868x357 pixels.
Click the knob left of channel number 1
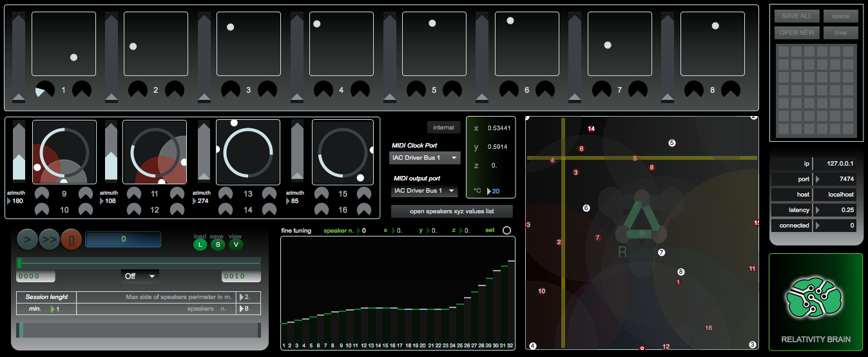click(45, 90)
